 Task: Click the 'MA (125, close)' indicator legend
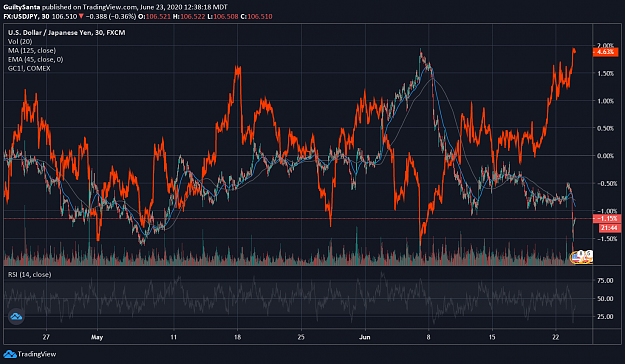coord(32,50)
